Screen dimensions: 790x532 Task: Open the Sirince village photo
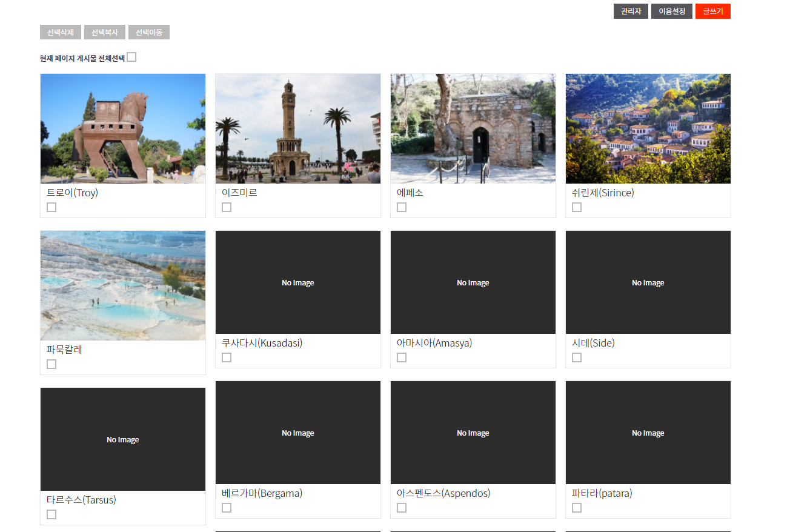(x=648, y=128)
